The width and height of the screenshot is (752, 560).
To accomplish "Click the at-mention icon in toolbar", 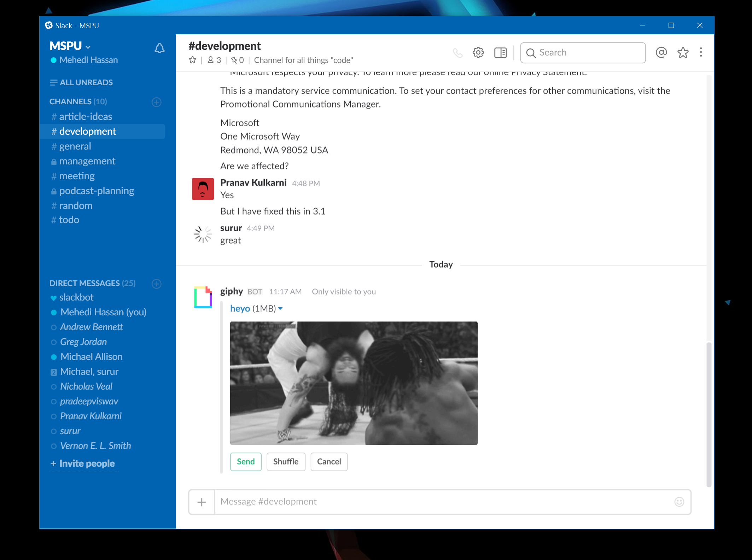I will click(661, 52).
